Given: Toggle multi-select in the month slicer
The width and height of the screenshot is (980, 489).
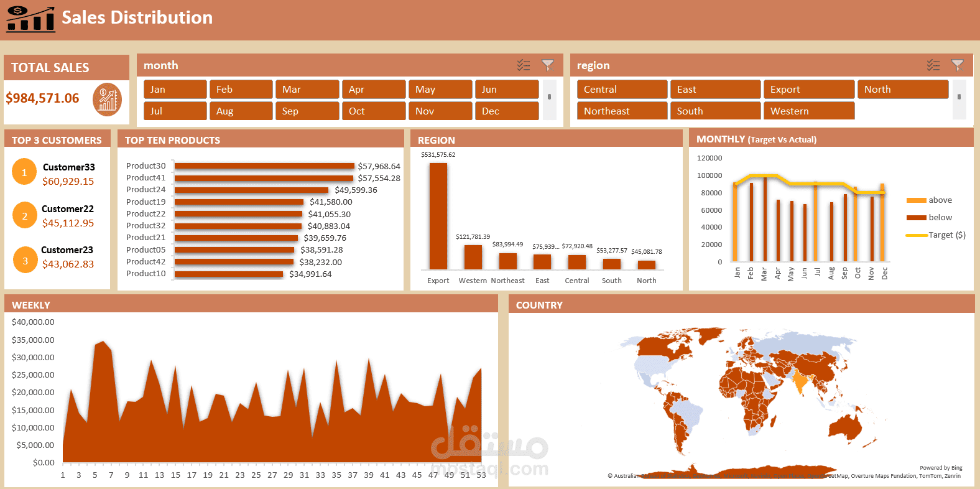Looking at the screenshot, I should click(x=524, y=65).
